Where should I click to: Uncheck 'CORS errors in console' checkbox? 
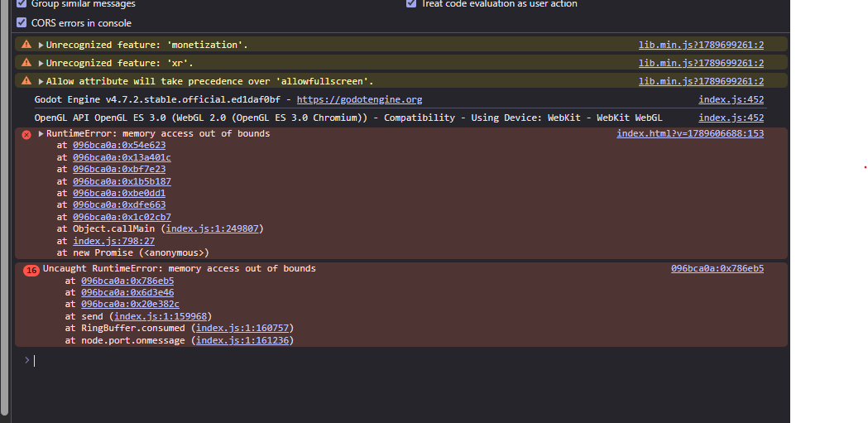pyautogui.click(x=22, y=22)
